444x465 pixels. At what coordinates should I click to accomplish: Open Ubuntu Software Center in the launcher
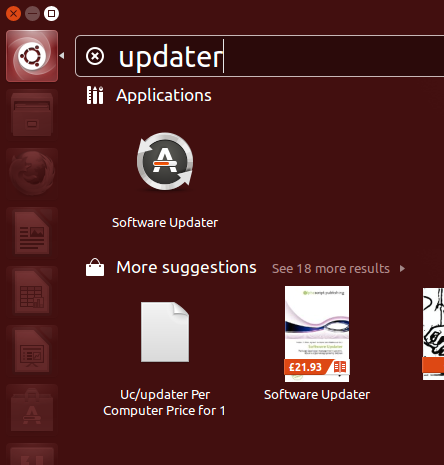32,410
